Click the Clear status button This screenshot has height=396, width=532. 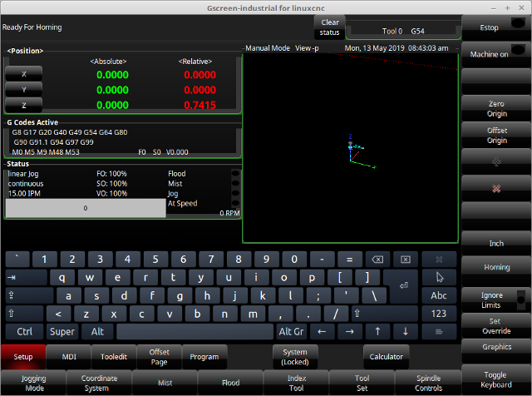(329, 27)
